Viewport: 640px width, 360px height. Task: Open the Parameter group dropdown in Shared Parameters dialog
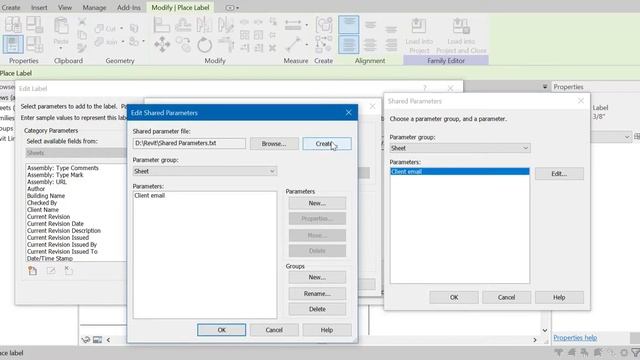point(460,148)
